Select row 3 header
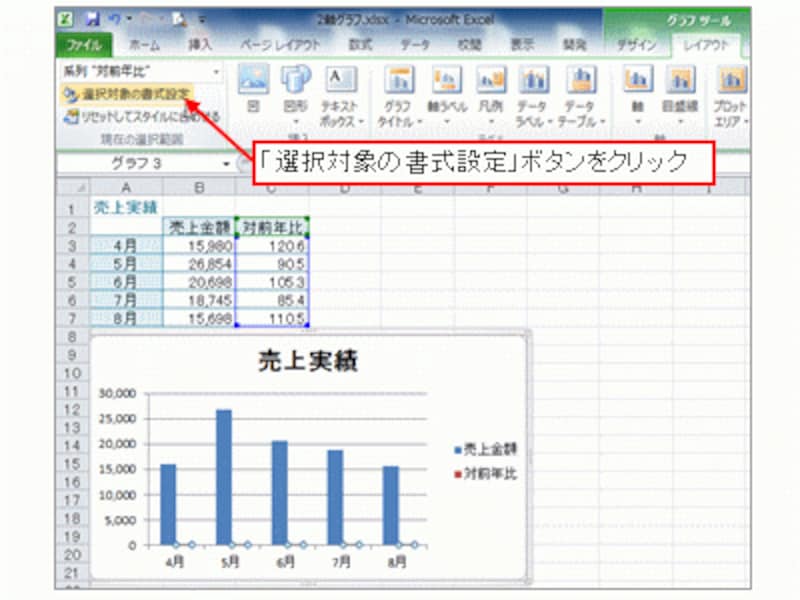800x600 pixels. (x=72, y=246)
